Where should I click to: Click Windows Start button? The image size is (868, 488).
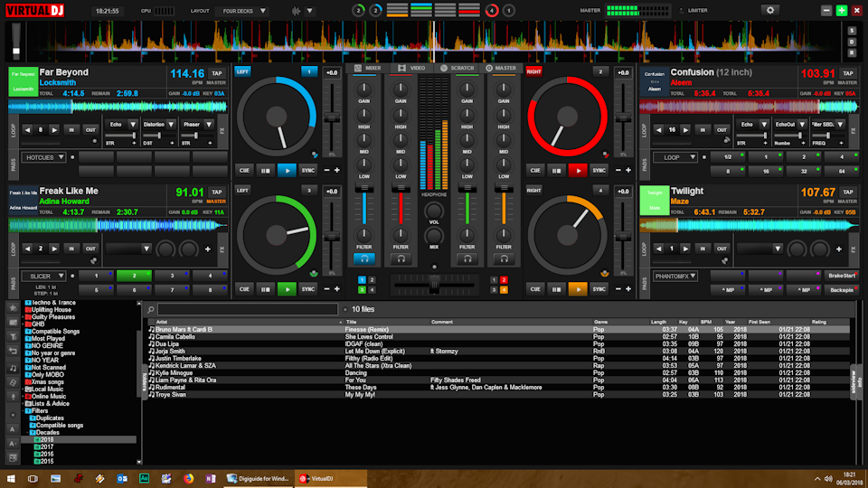(x=11, y=479)
